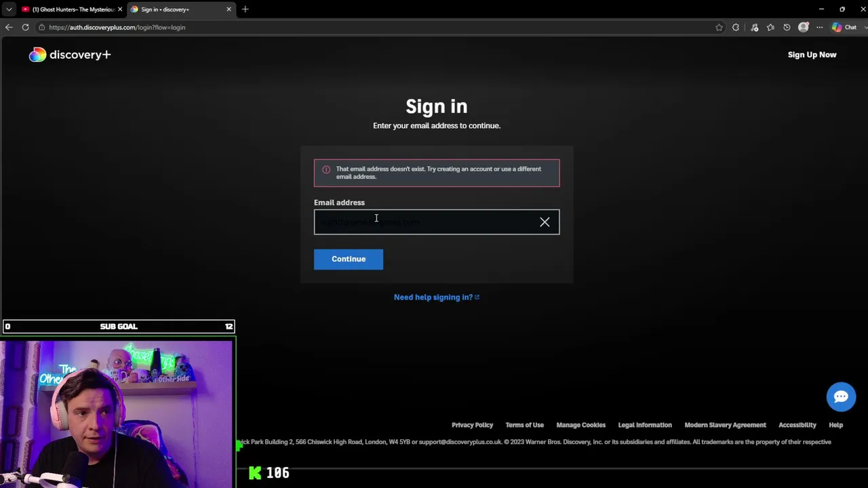The image size is (868, 488).
Task: Restore down the browser window
Action: [842, 9]
